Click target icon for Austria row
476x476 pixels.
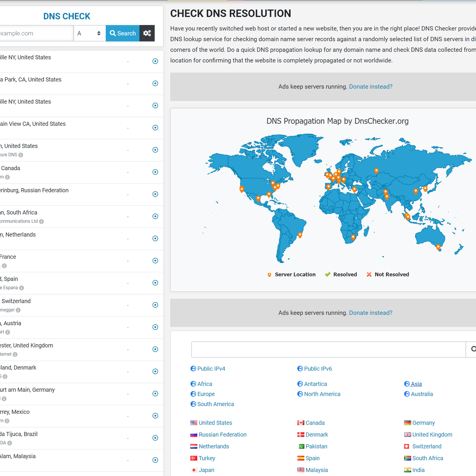click(x=155, y=327)
